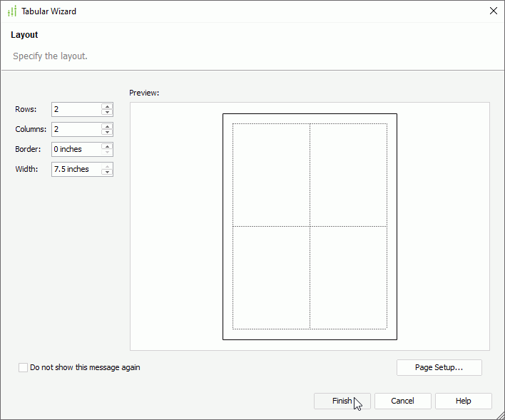Close the Tabular Wizard dialog
Image resolution: width=505 pixels, height=420 pixels.
point(493,11)
